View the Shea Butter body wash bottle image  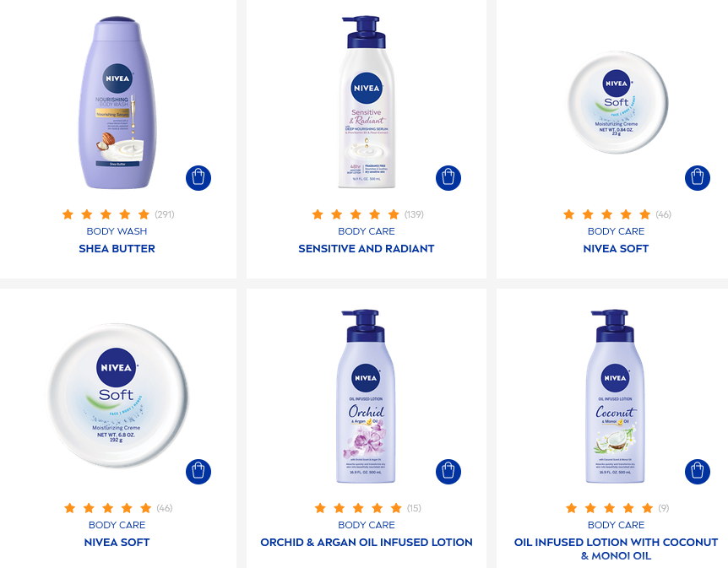117,103
